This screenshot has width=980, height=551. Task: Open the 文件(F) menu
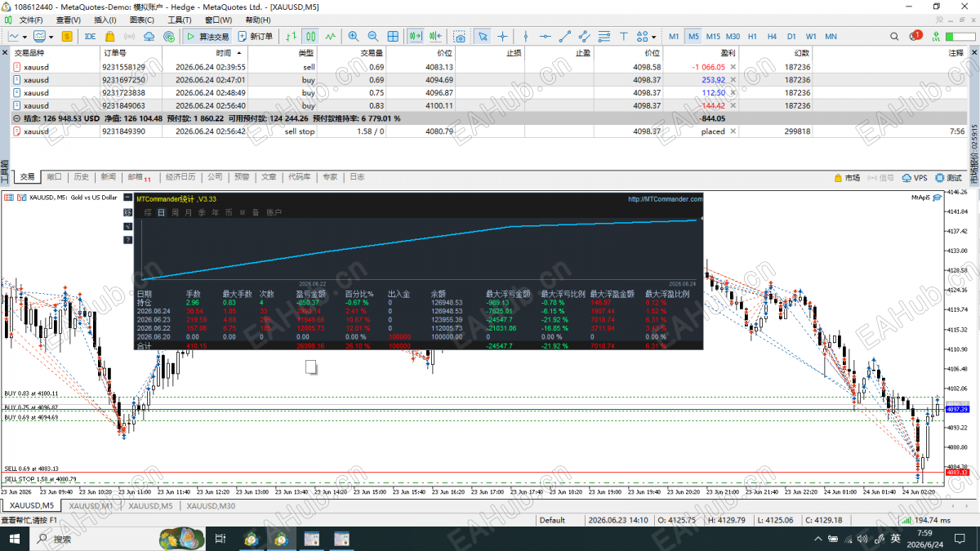click(31, 20)
